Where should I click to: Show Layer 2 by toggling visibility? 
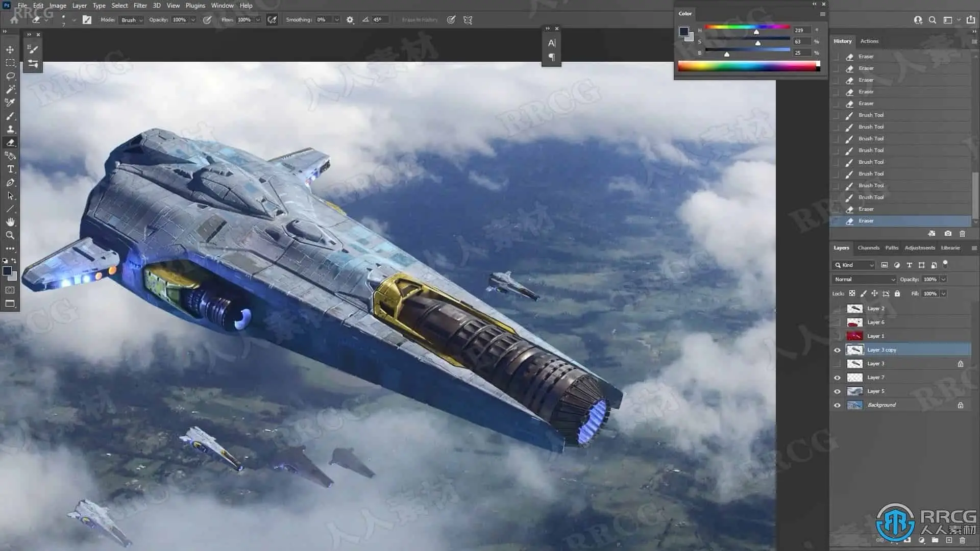(837, 309)
